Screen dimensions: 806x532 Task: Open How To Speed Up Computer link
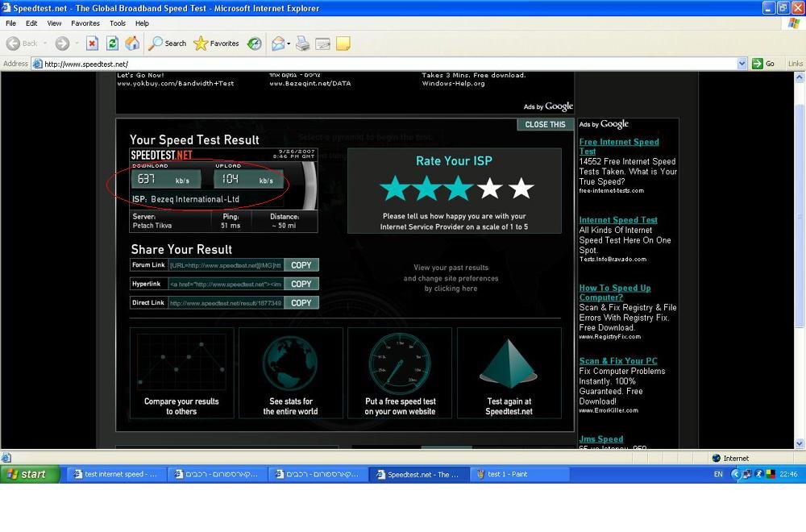(x=615, y=293)
